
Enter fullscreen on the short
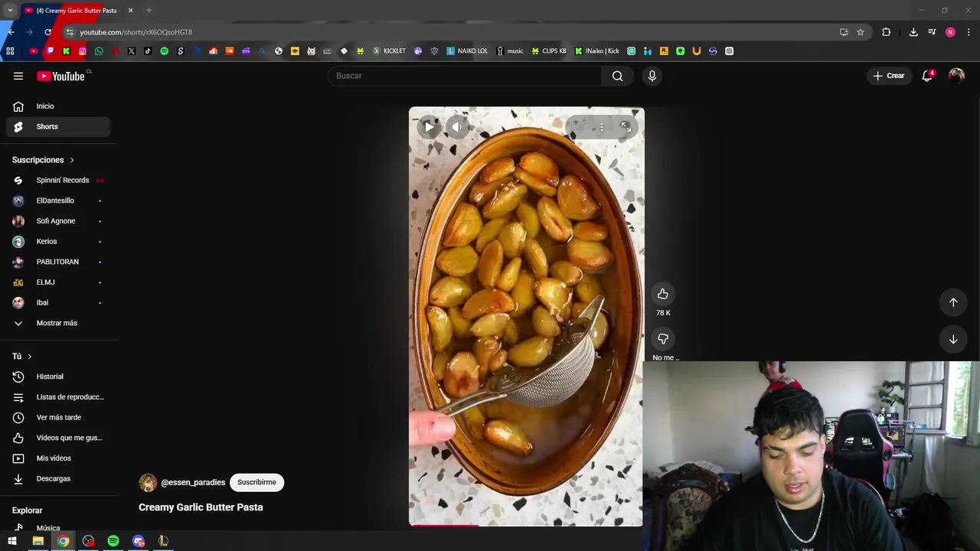tap(626, 127)
